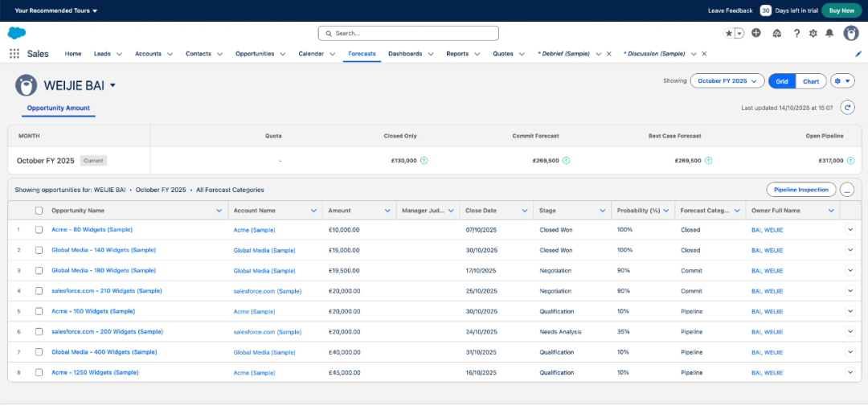
Task: Open the Trailhead guidance center icon
Action: [x=776, y=33]
